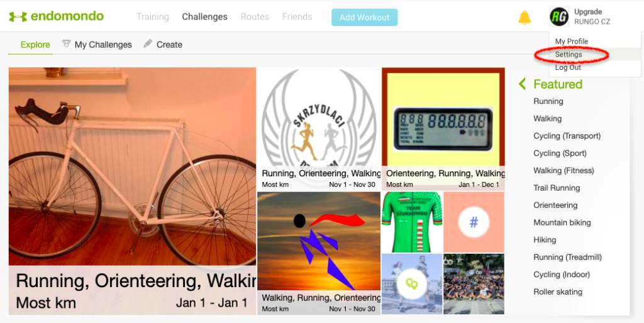Open the white bicycle challenge thumbnail
The image size is (644, 323).
pos(132,191)
